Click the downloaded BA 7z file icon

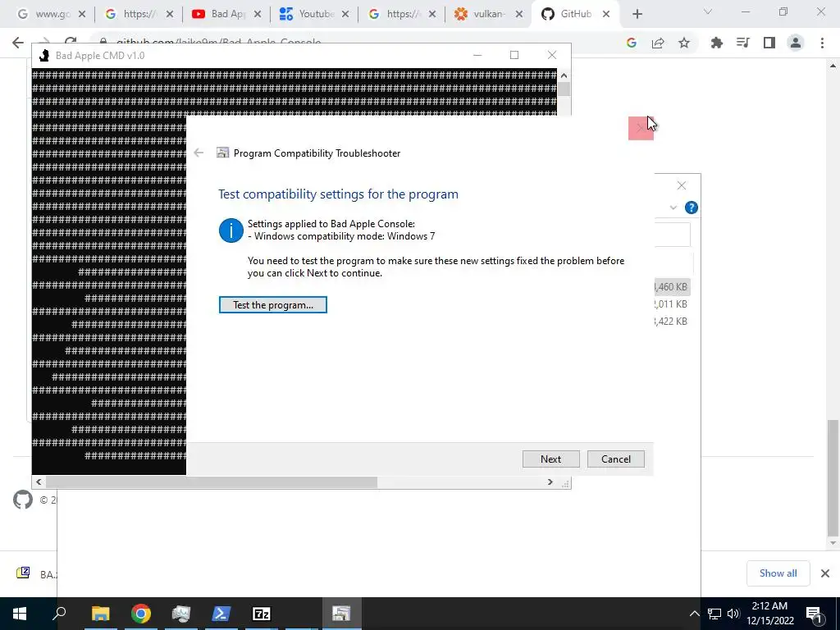coord(23,573)
